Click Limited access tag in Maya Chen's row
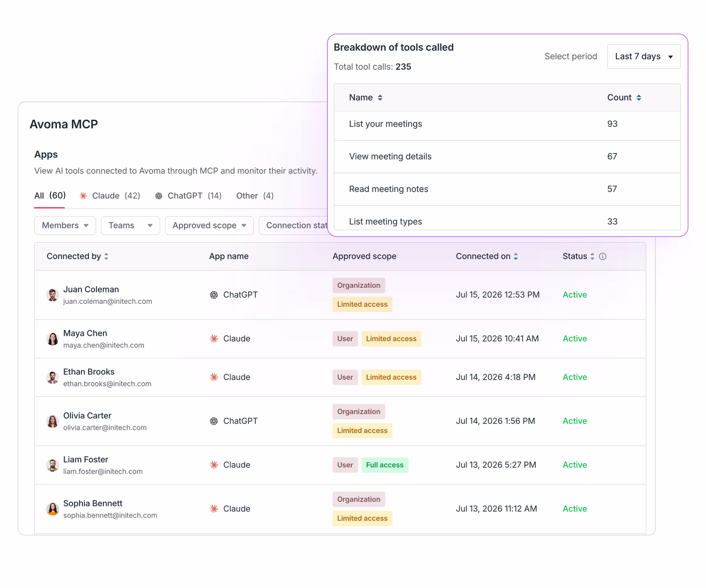This screenshot has width=706, height=588. (391, 339)
